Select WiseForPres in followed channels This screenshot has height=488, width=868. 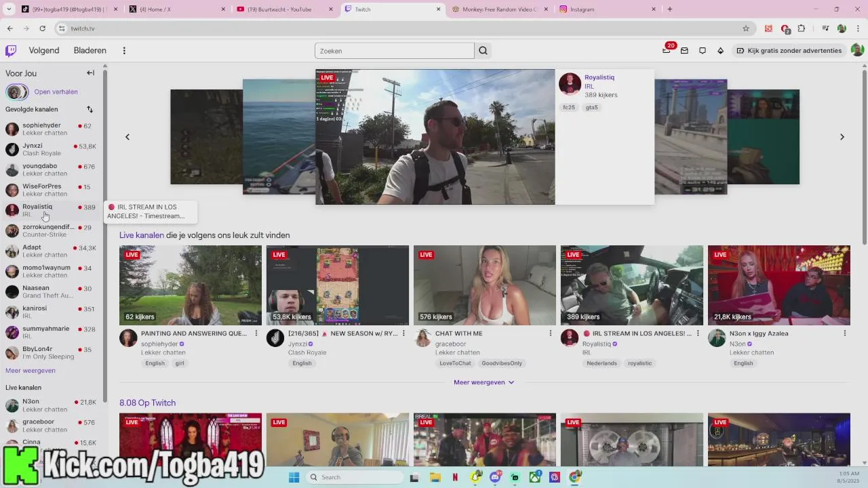[51, 190]
